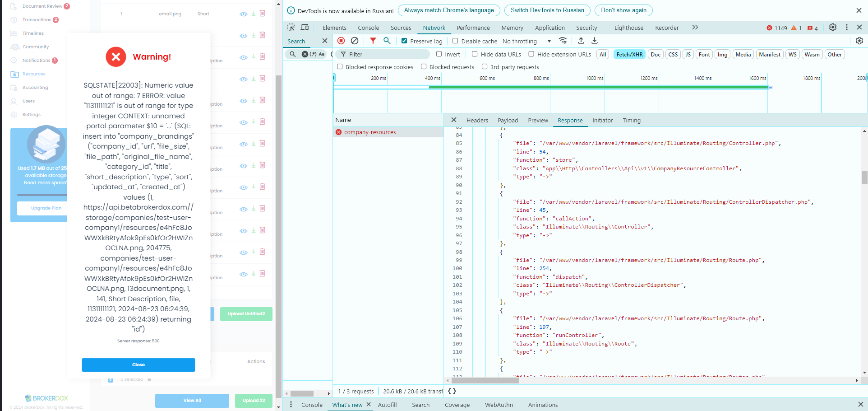The width and height of the screenshot is (868, 411).
Task: Open DevTools main settings gear
Action: (x=833, y=28)
